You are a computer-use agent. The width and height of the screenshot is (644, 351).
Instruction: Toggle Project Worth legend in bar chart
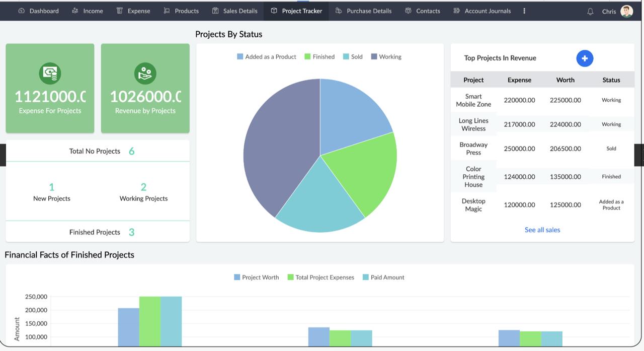pyautogui.click(x=256, y=277)
